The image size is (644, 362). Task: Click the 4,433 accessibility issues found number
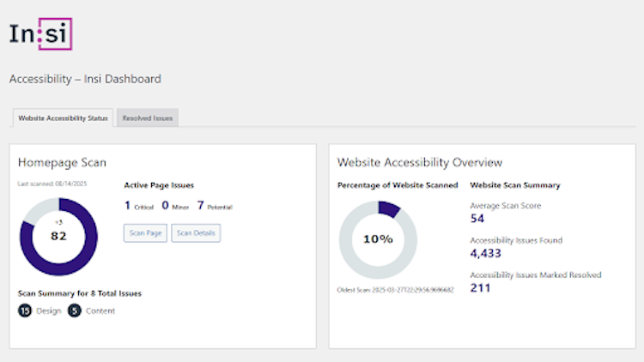[x=486, y=253]
